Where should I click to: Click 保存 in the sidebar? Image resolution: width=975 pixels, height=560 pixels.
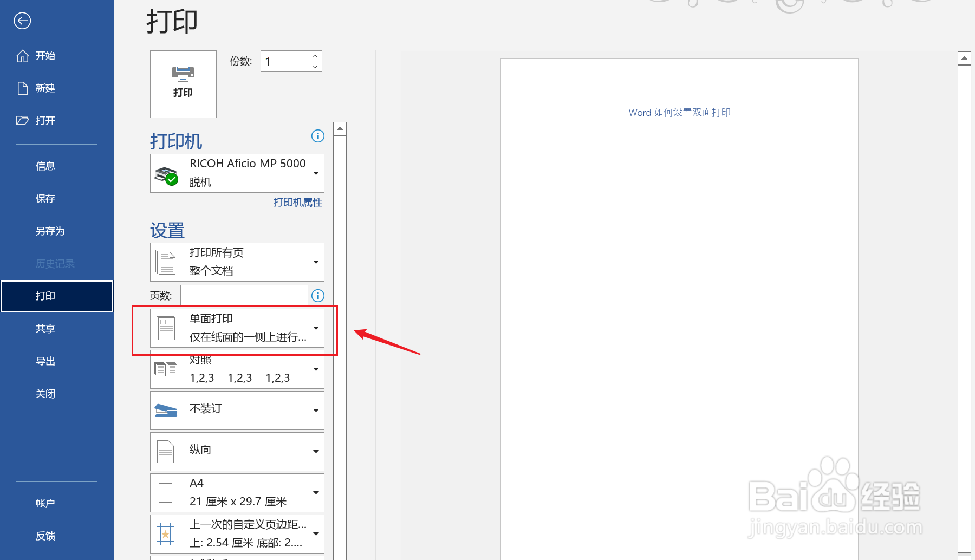tap(45, 199)
